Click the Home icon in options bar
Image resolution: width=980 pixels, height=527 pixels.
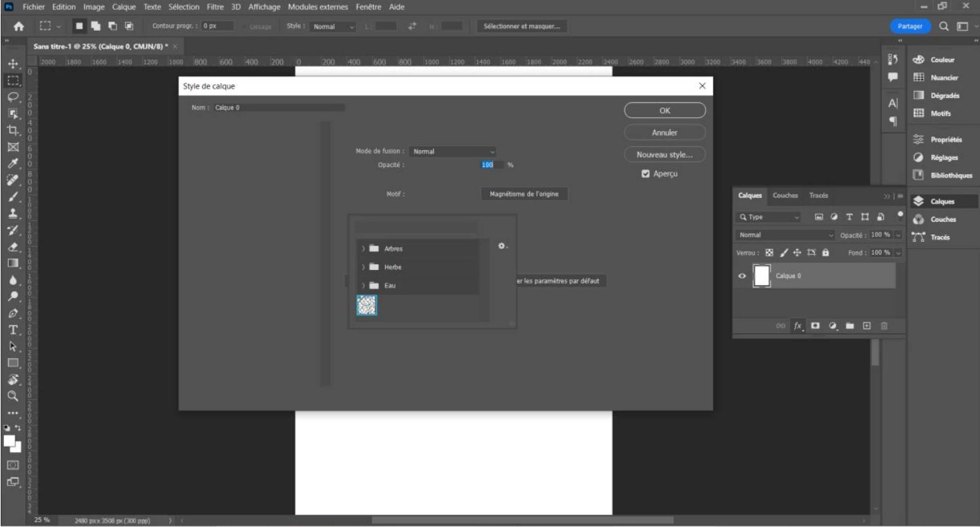coord(19,27)
